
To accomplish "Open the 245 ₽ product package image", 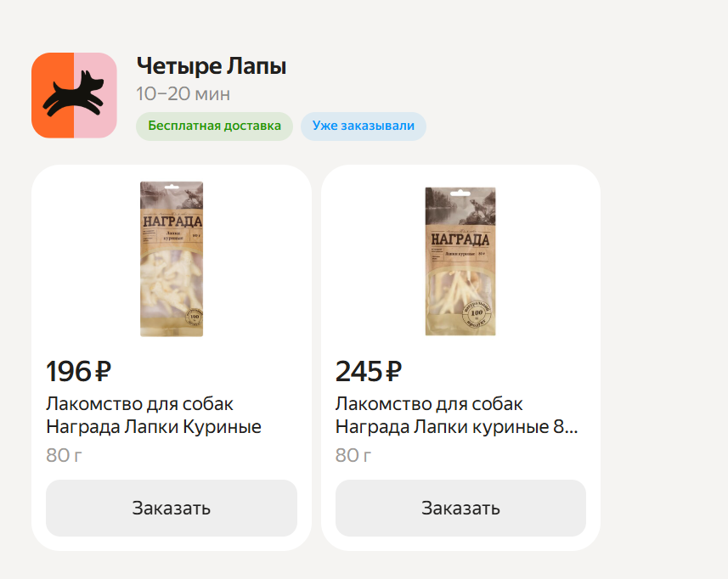I will [x=460, y=261].
